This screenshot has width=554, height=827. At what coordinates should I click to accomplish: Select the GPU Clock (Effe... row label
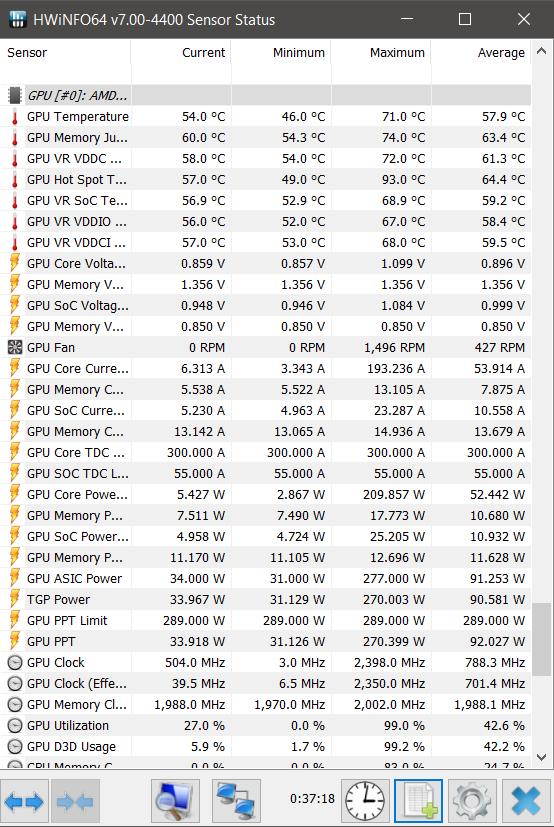(77, 684)
